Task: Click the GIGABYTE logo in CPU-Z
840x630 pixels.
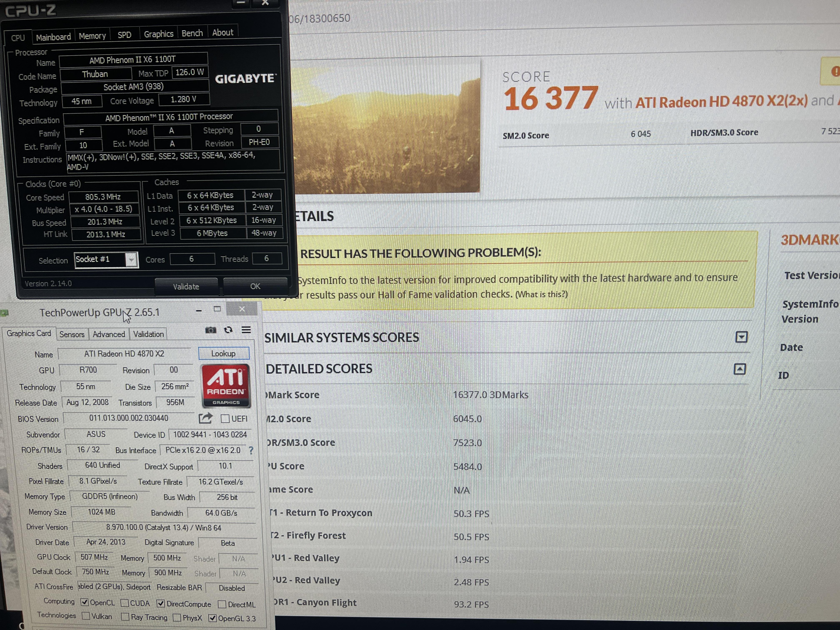Action: coord(245,79)
